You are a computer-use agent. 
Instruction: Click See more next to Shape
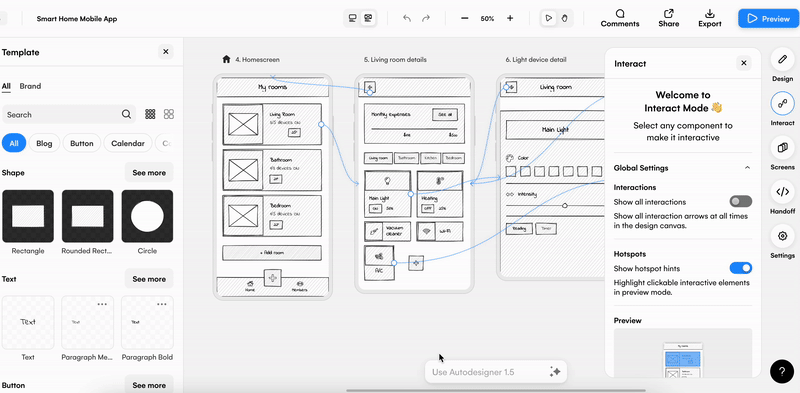pos(149,173)
